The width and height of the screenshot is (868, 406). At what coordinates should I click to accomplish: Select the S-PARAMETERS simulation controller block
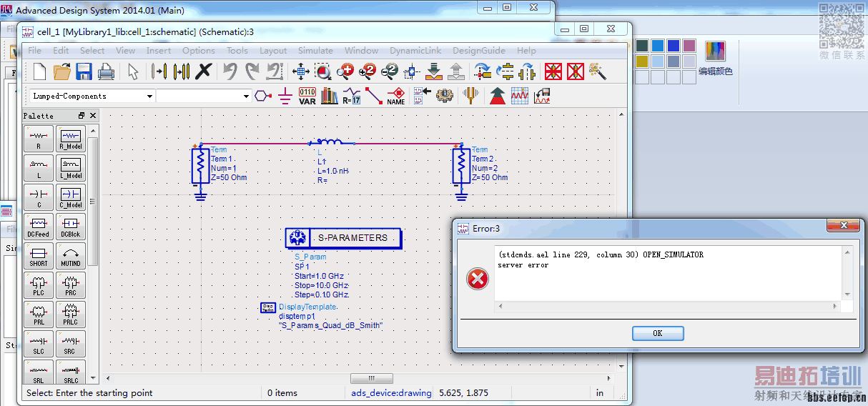(x=343, y=238)
